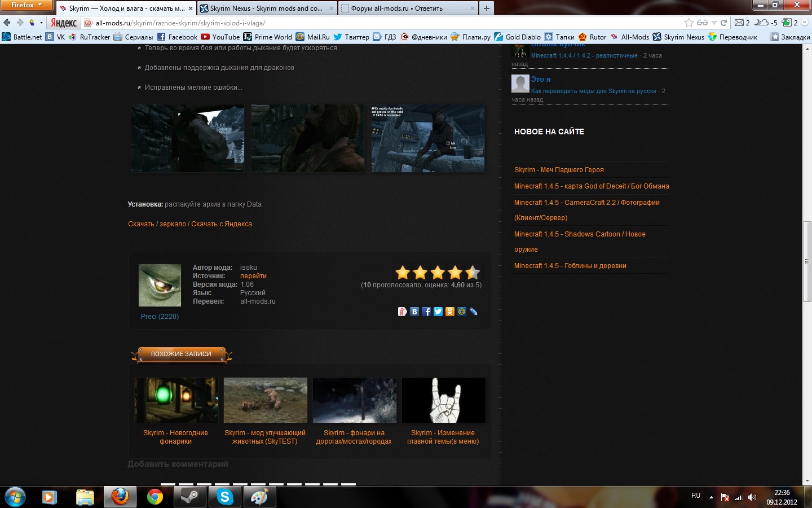Viewport: 812px width, 508px height.
Task: View the first mod screenshot thumbnail
Action: tap(188, 138)
